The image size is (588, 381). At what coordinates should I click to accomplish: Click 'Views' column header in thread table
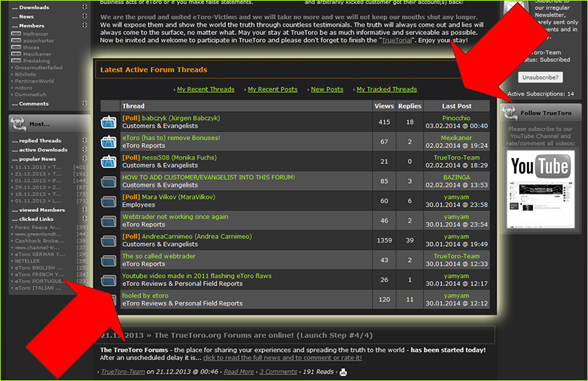pyautogui.click(x=384, y=106)
